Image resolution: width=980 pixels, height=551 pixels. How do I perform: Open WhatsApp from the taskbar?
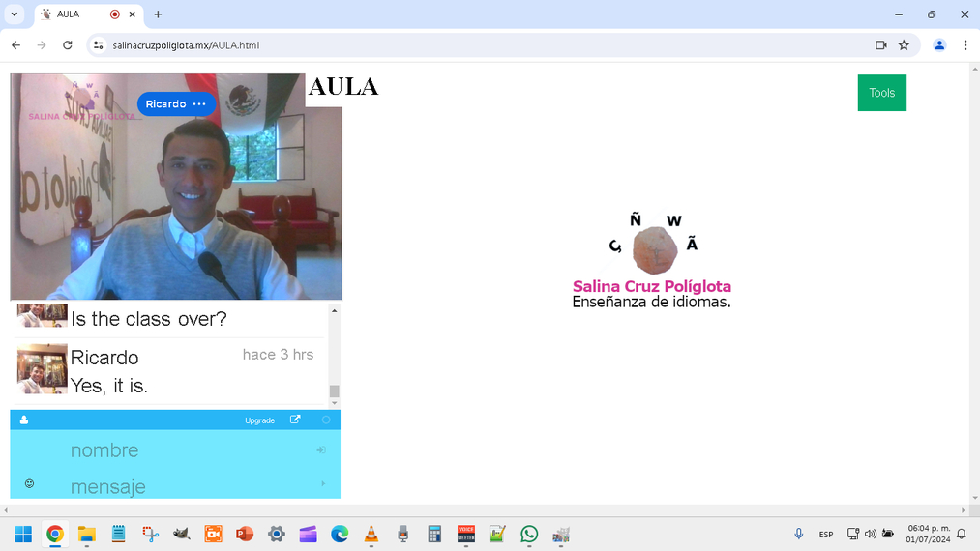click(529, 534)
